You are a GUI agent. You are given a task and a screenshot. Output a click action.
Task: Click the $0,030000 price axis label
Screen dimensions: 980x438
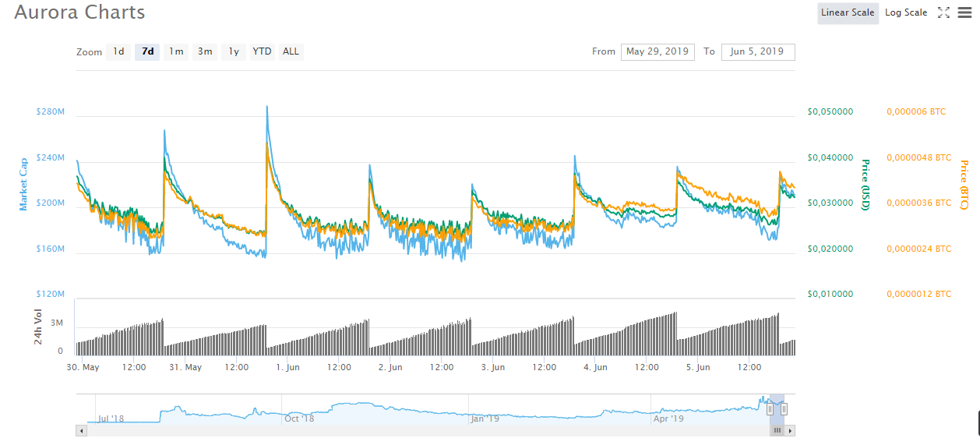click(x=830, y=203)
